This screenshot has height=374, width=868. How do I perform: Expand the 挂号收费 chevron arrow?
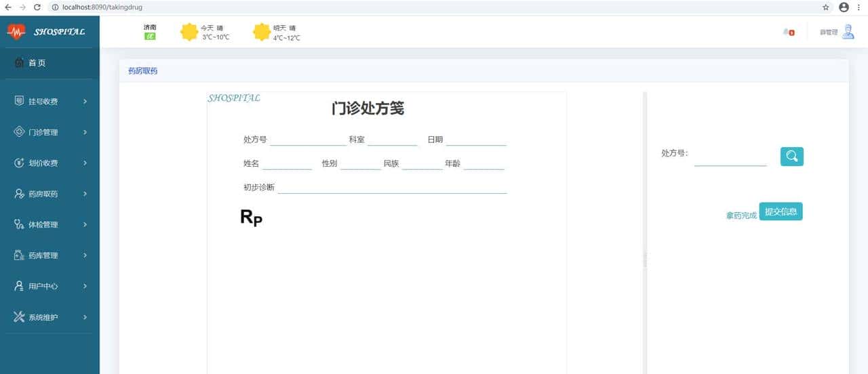[85, 102]
